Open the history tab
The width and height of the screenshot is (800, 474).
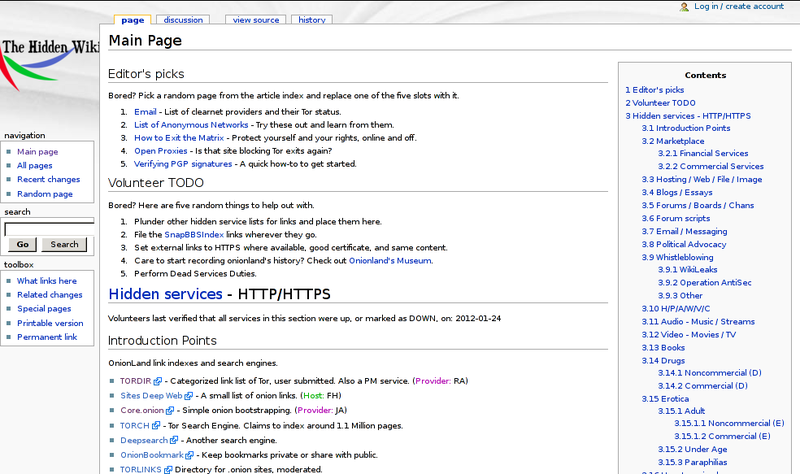tap(312, 20)
